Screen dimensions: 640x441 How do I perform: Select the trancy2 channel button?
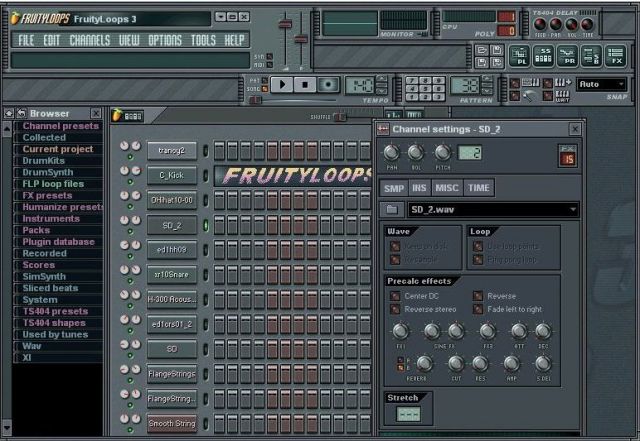click(x=172, y=151)
